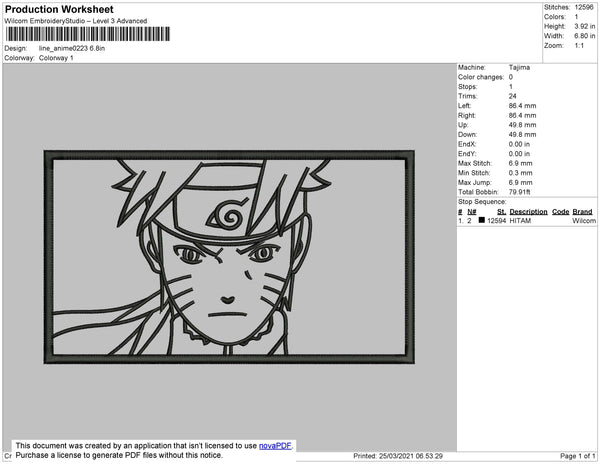Screen dimensions: 600x464
Task: Select the Height value 3.92 in
Action: (584, 26)
